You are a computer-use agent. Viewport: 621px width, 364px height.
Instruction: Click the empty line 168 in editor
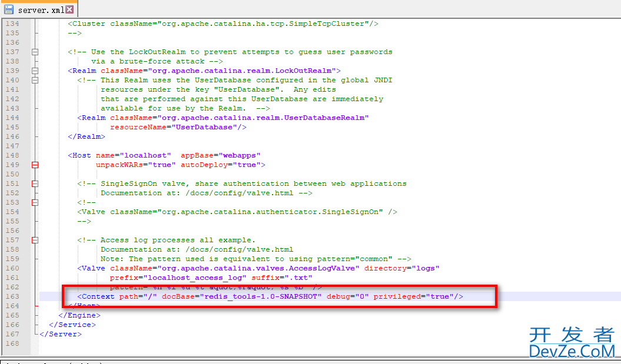click(330, 344)
